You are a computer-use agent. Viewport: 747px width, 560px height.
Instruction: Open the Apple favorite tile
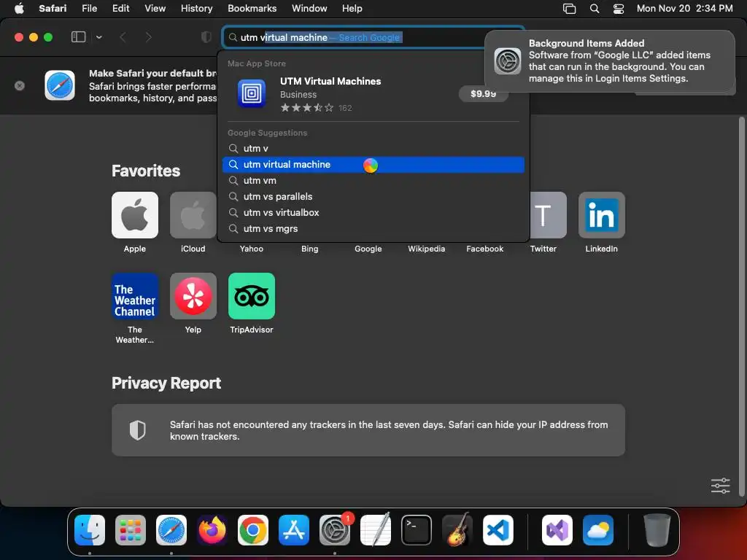click(135, 215)
